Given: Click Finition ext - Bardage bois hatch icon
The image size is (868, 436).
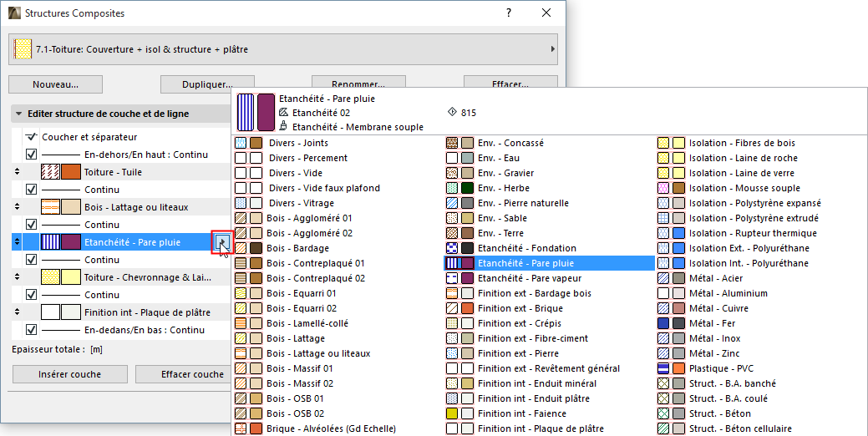Looking at the screenshot, I should coord(452,293).
